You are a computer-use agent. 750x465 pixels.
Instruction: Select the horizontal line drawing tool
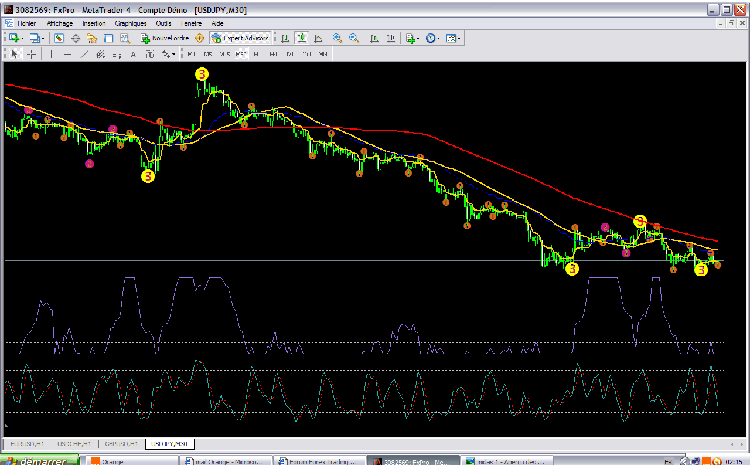click(67, 54)
